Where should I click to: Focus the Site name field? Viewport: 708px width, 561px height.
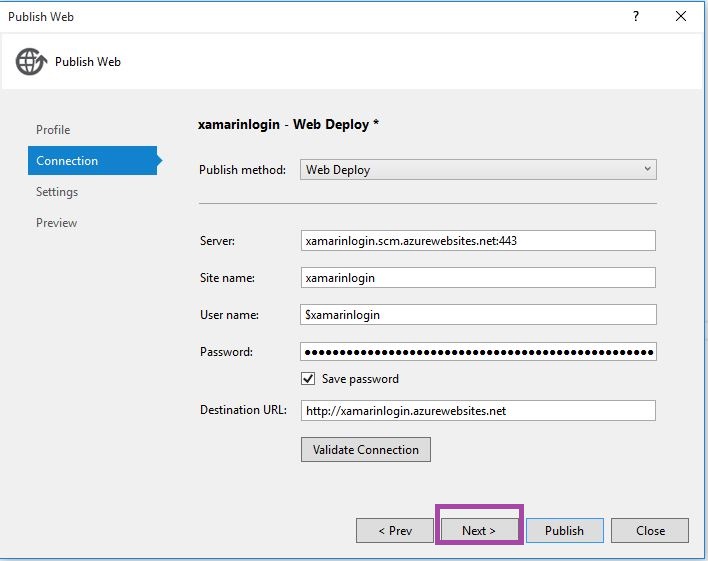click(x=478, y=278)
